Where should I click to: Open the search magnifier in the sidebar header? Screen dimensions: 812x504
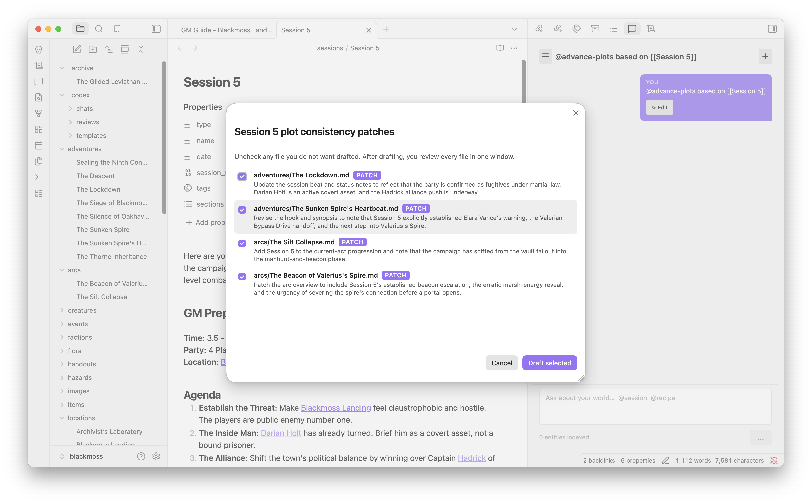pos(99,29)
